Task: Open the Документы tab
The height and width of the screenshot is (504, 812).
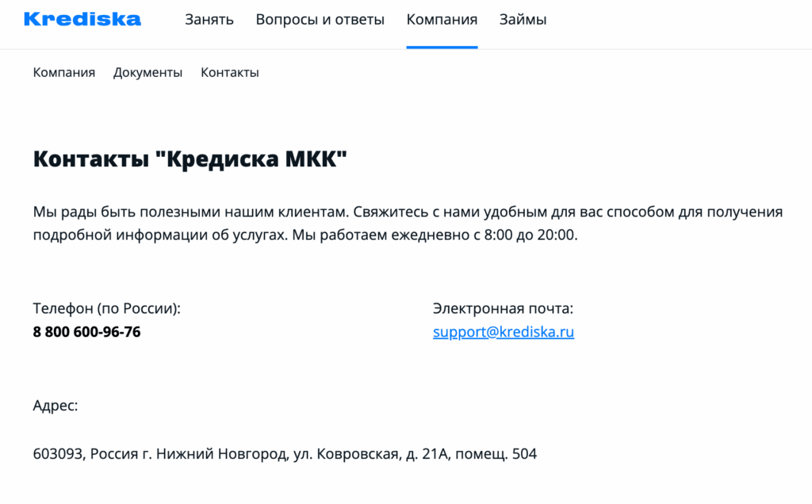Action: point(147,73)
